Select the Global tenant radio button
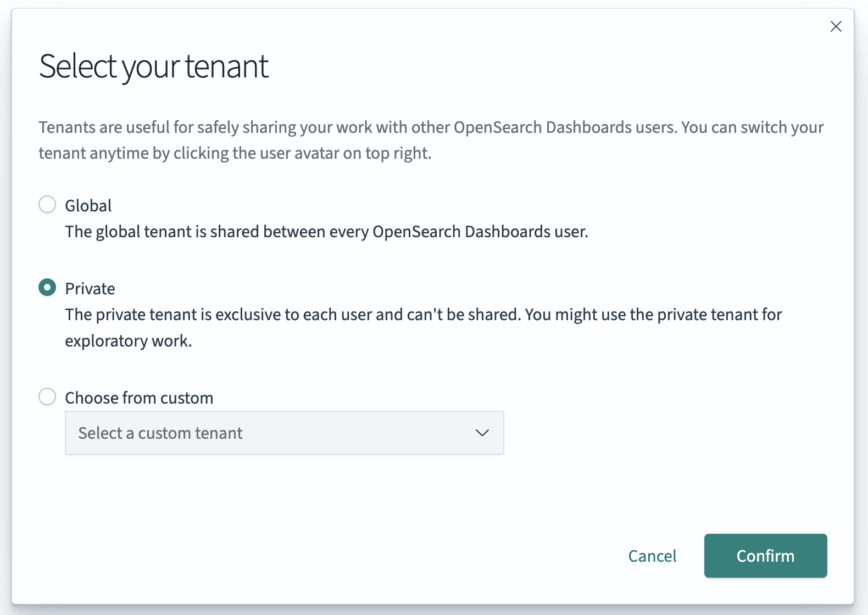This screenshot has height=615, width=868. [x=47, y=204]
